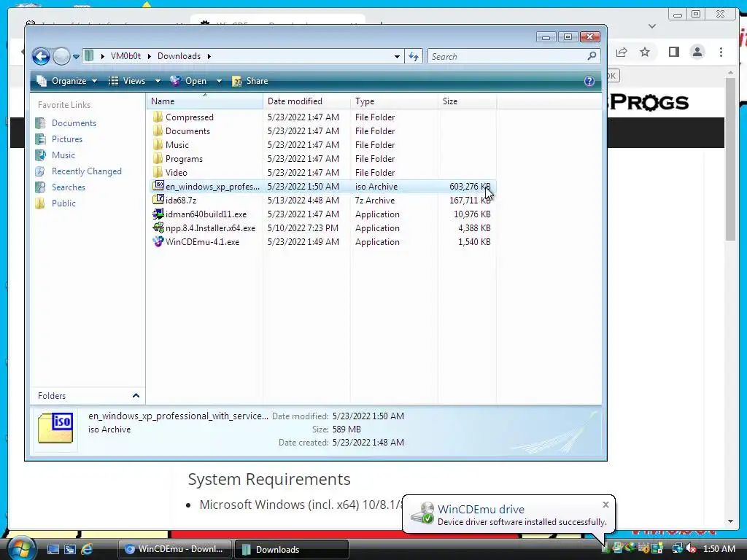Viewport: 747px width, 560px height.
Task: Click the muted volume tray icon
Action: 691,549
